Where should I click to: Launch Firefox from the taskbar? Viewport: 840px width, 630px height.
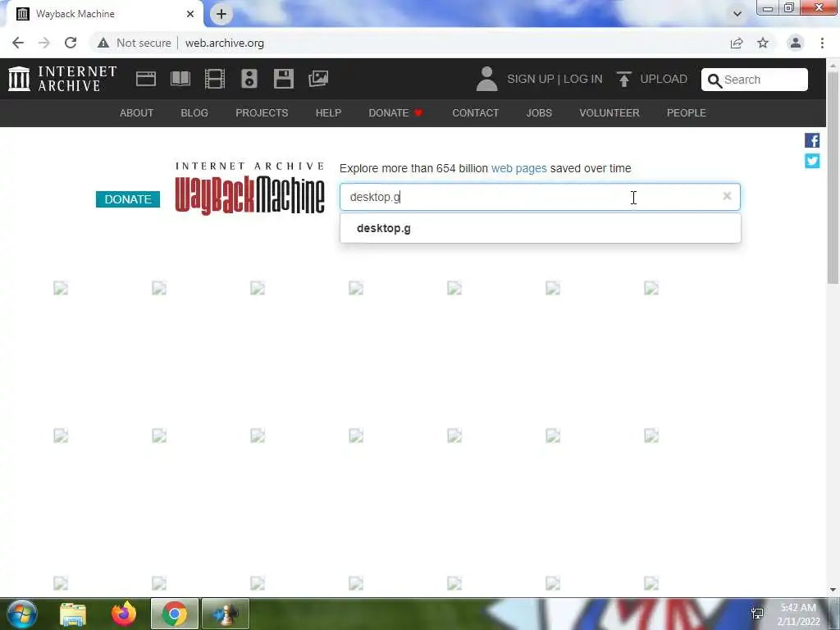(124, 614)
